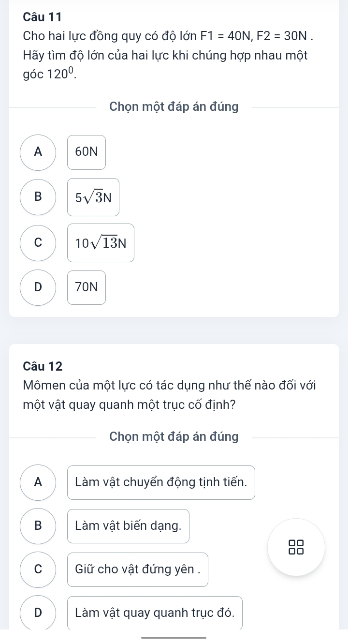
Task: Choose the 60N answer box
Action: click(87, 152)
